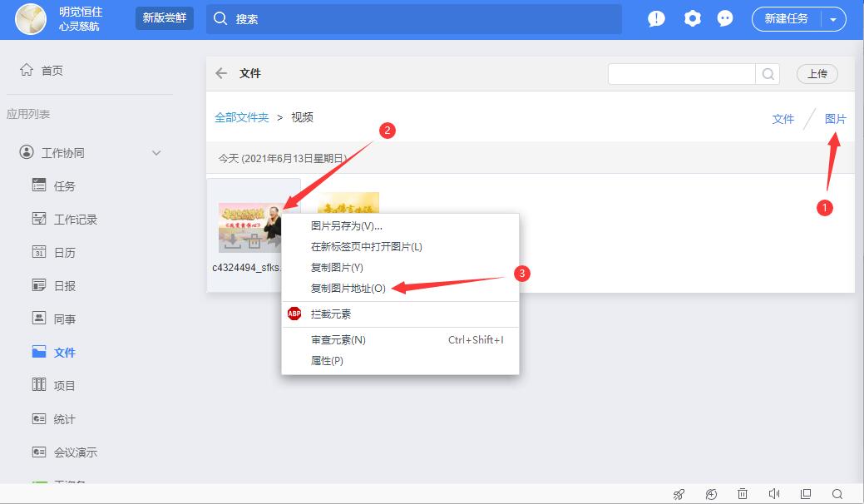Open the 全部文件夹 breadcrumb link
864x504 pixels.
point(241,117)
